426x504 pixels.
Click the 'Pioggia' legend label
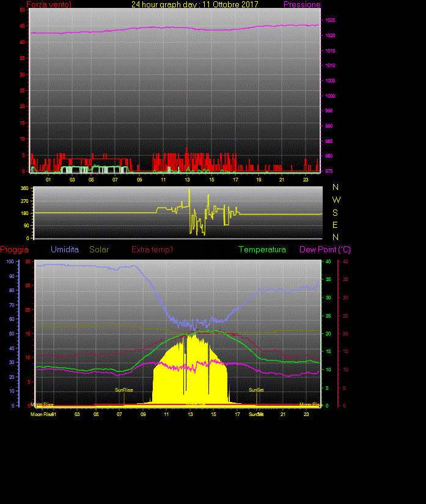tap(15, 250)
